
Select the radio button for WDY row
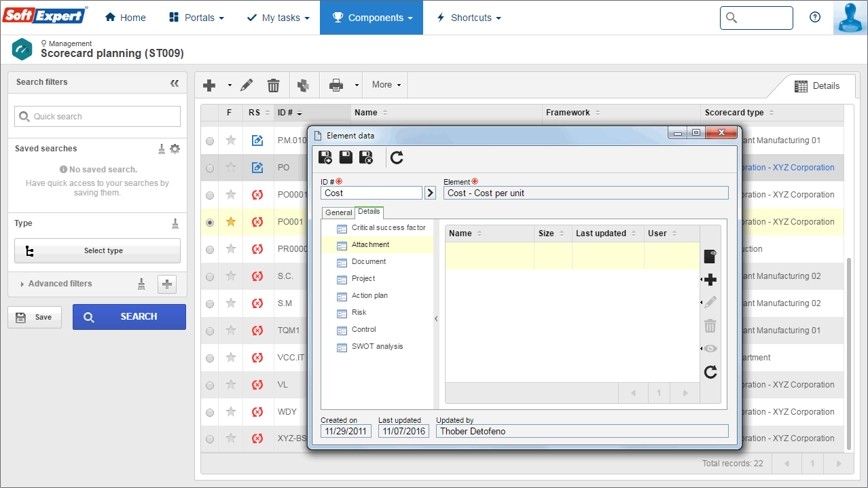[x=210, y=412]
